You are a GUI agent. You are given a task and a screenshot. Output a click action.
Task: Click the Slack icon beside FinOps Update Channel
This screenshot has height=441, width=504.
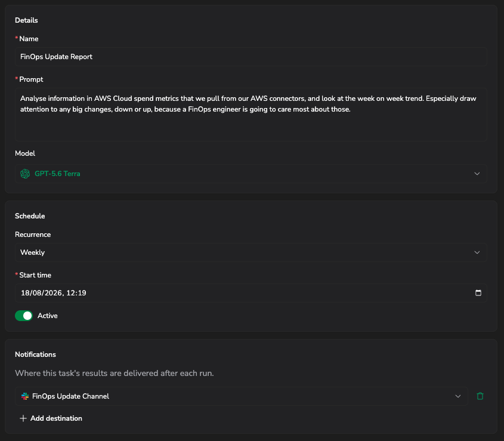point(24,396)
